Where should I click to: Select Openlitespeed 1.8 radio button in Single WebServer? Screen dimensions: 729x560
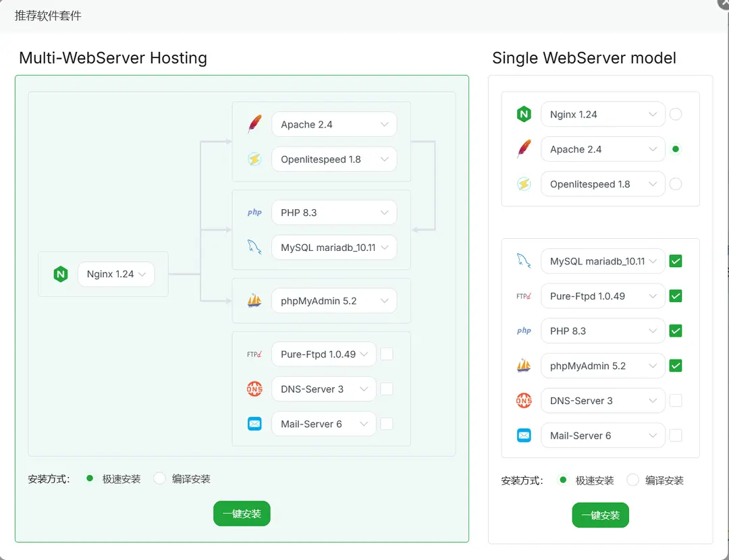coord(675,184)
